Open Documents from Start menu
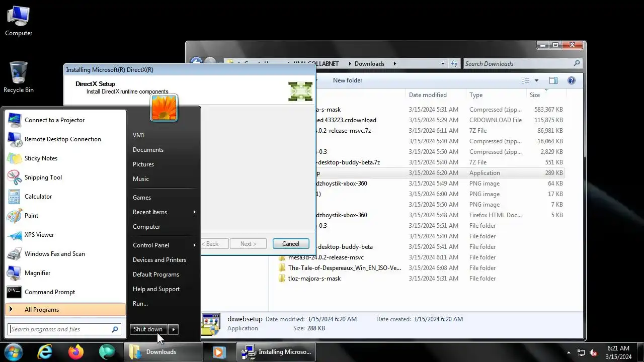The height and width of the screenshot is (362, 644). pyautogui.click(x=148, y=150)
